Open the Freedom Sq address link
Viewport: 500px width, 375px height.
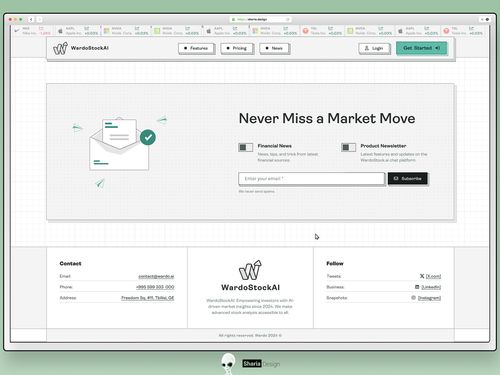click(x=148, y=298)
